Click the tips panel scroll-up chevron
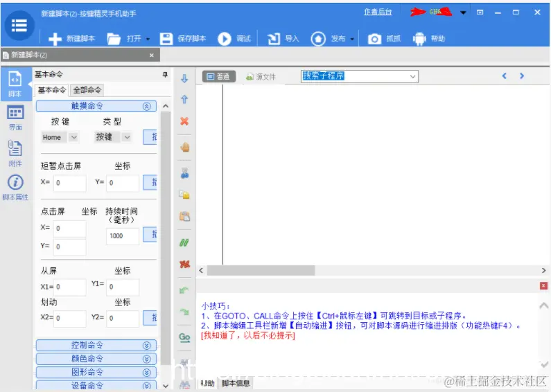The width and height of the screenshot is (551, 392). (x=543, y=305)
